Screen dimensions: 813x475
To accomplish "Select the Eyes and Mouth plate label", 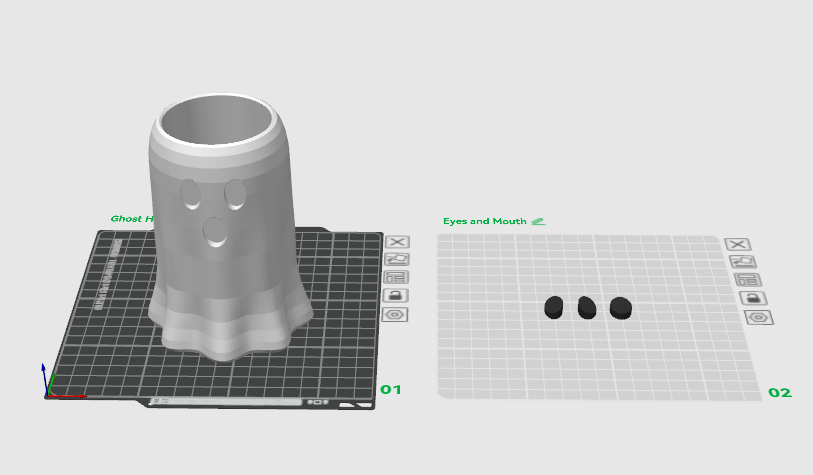I will (x=485, y=221).
